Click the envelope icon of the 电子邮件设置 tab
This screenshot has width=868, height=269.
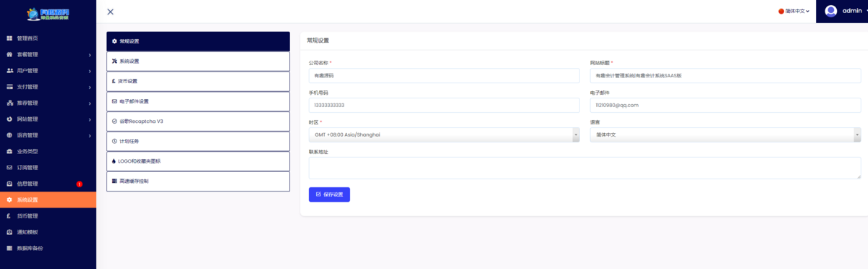(x=114, y=101)
